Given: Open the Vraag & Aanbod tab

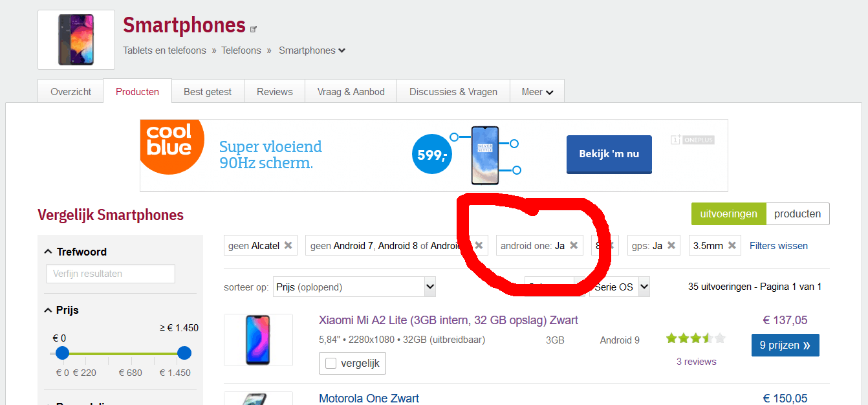Looking at the screenshot, I should [351, 91].
